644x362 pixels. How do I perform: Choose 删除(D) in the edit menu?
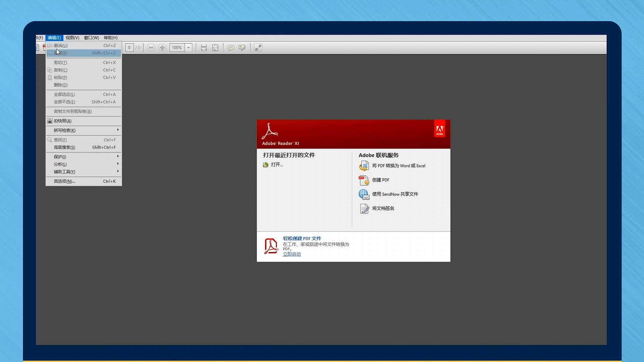(84, 85)
